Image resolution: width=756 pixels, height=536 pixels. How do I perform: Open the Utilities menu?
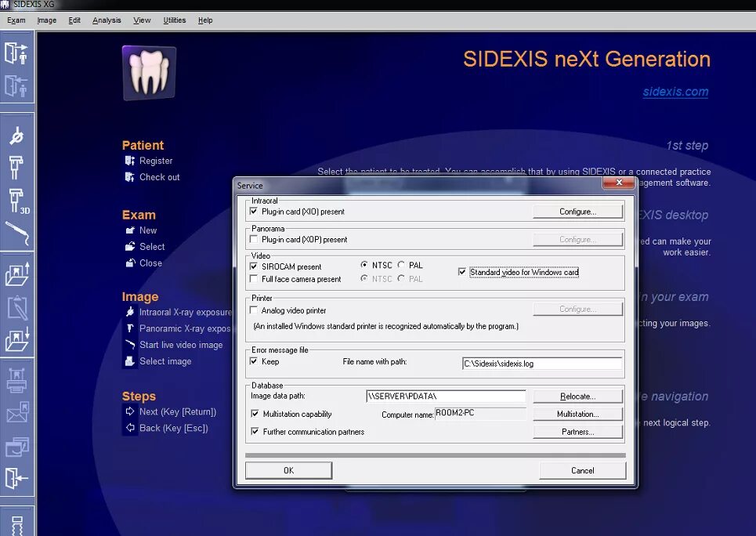tap(175, 20)
